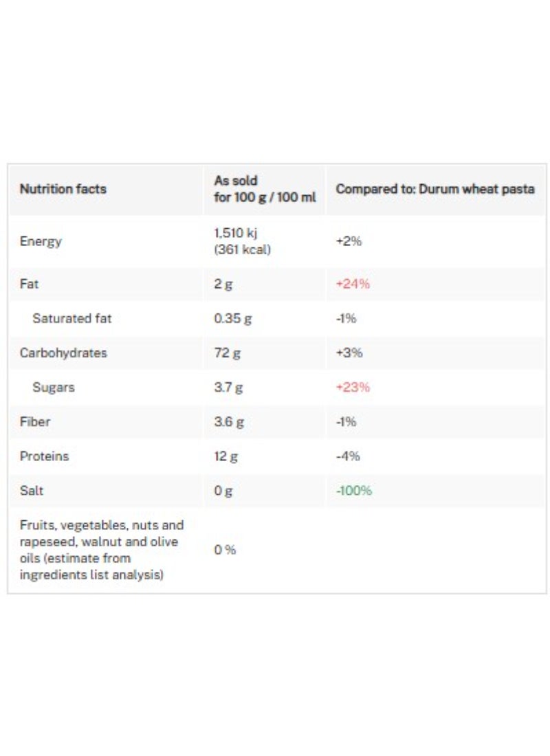Select the Saturated fat row label
This screenshot has height=756, width=550.
pyautogui.click(x=71, y=318)
